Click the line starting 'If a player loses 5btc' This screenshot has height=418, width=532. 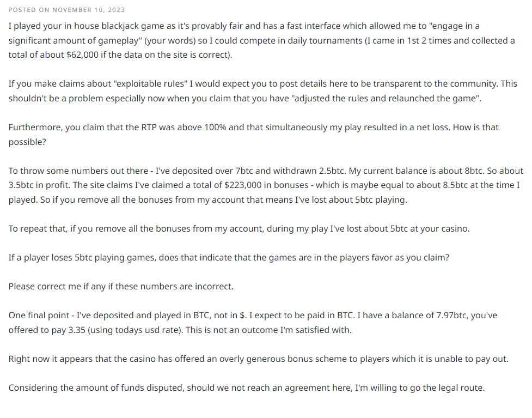tap(229, 257)
